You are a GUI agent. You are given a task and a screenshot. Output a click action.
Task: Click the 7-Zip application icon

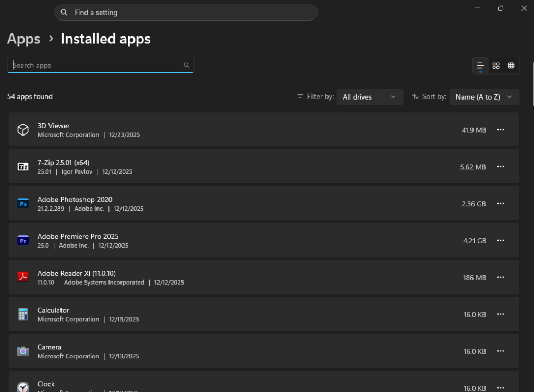[23, 166]
